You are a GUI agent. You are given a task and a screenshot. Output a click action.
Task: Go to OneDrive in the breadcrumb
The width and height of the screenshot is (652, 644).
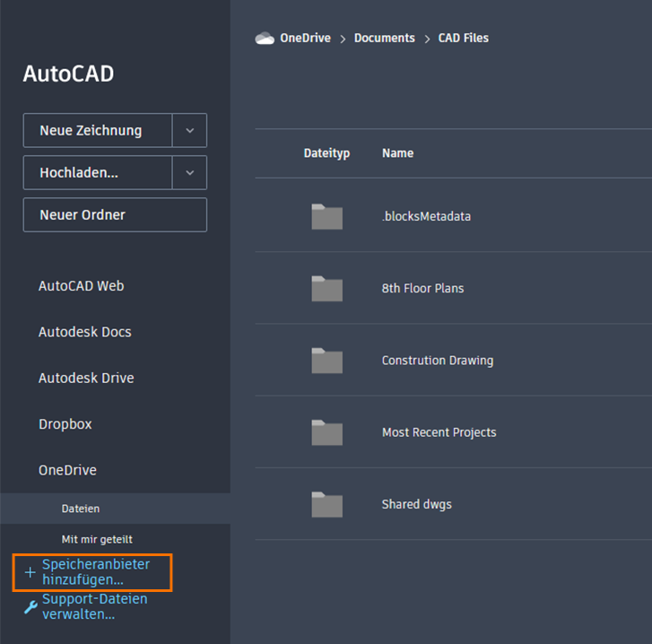(305, 39)
